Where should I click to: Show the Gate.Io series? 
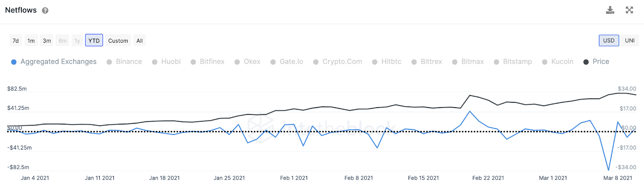(287, 62)
